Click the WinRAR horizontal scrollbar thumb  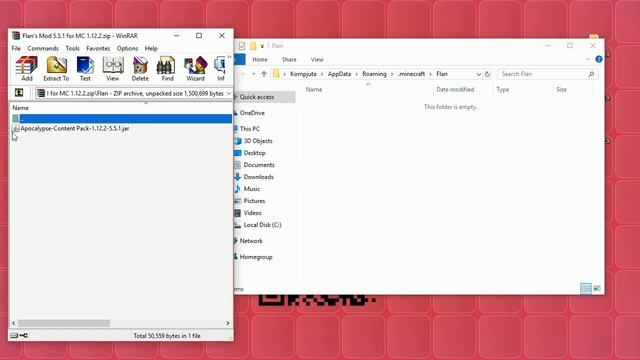tap(64, 323)
